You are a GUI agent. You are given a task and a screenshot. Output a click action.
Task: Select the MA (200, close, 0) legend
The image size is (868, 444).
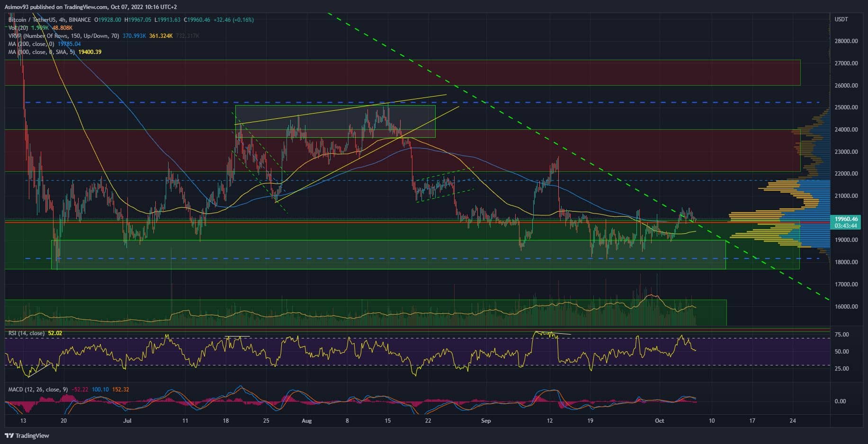coord(31,44)
